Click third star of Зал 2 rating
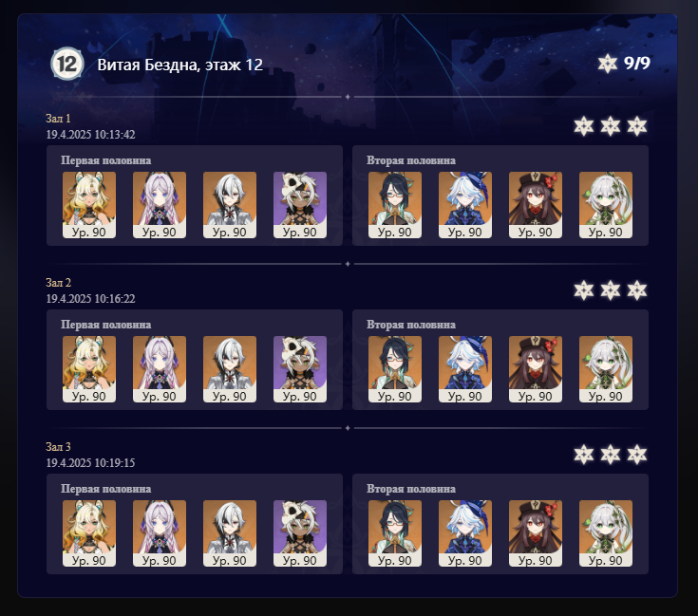This screenshot has width=698, height=616. pos(637,290)
